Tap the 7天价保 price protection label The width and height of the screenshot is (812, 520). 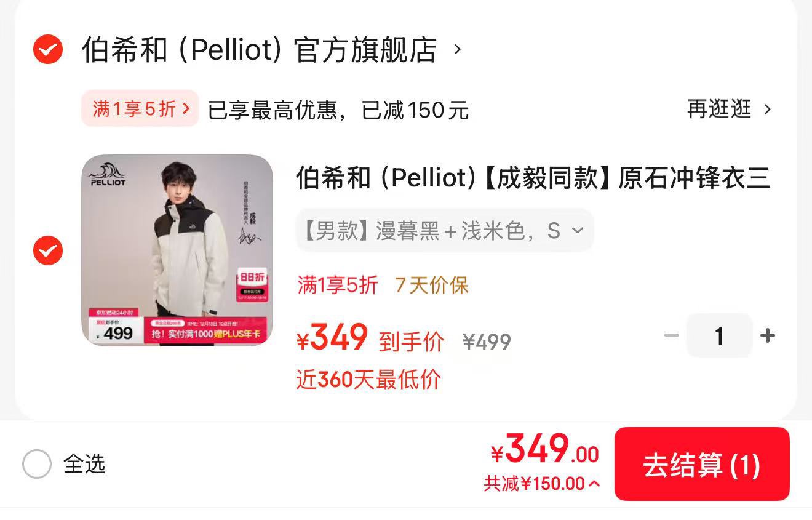pos(431,285)
